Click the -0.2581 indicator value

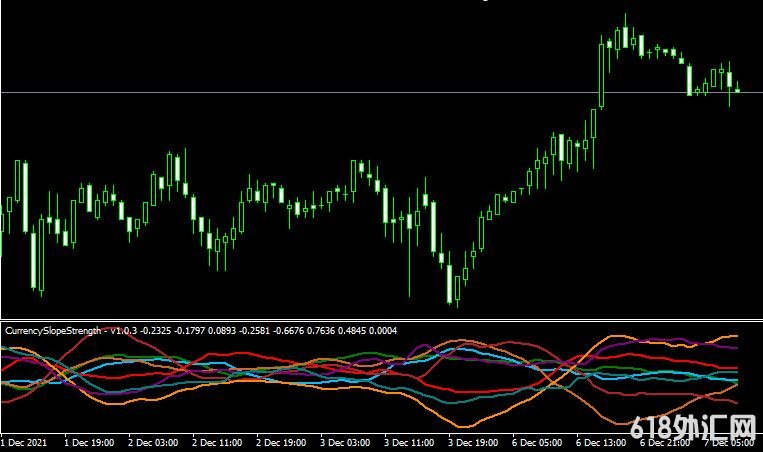pyautogui.click(x=254, y=331)
